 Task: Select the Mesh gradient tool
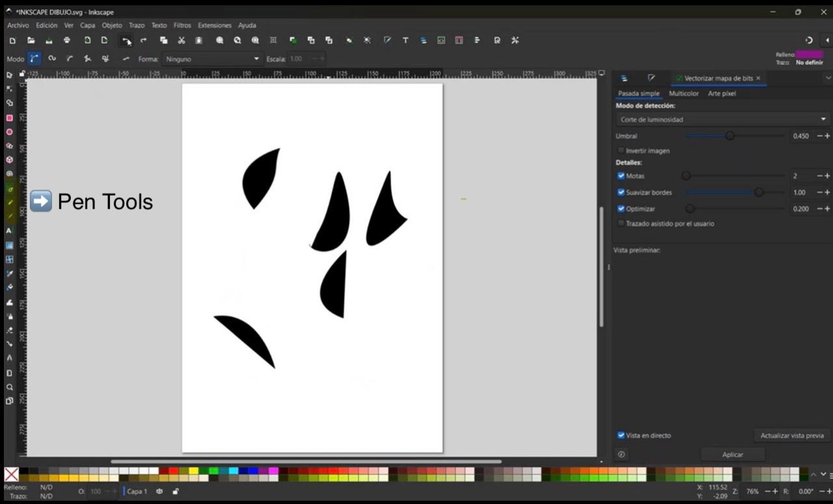[x=9, y=259]
